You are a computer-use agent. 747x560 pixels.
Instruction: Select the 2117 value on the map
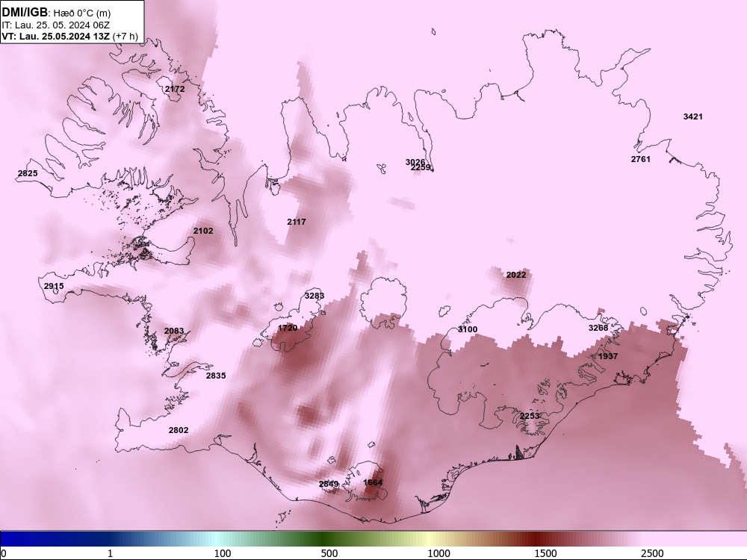coord(297,222)
